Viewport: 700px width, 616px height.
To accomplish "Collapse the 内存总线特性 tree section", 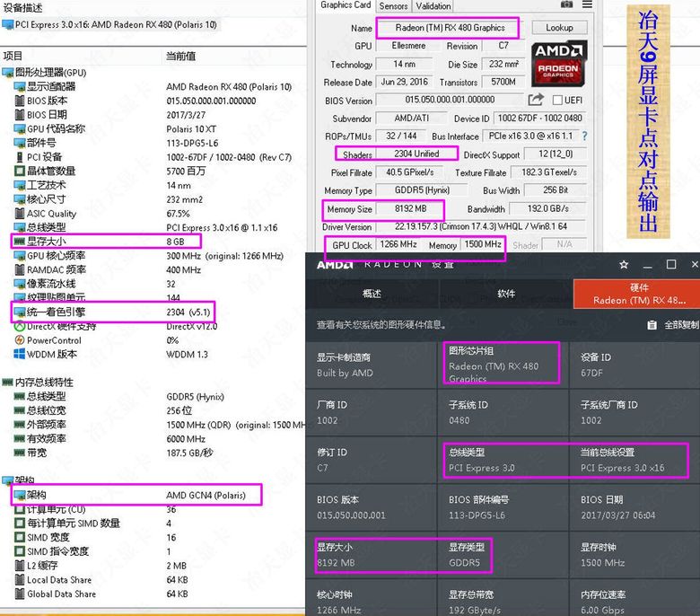I will tap(7, 383).
